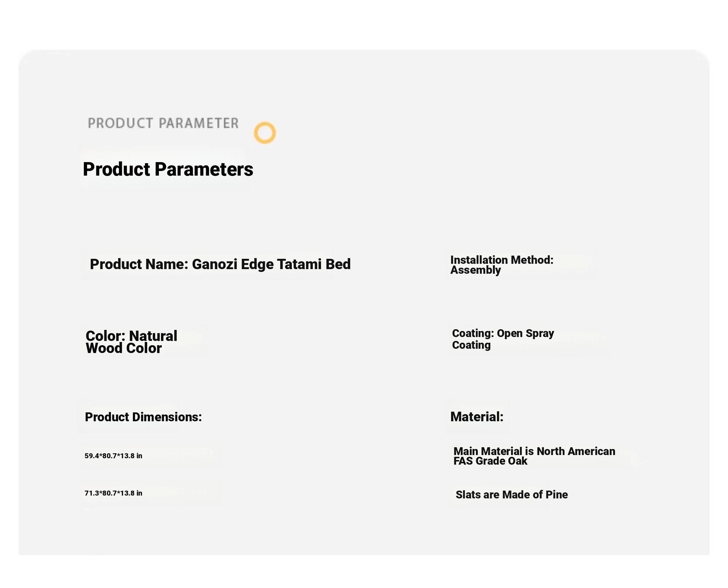Viewport: 728px width, 588px height.
Task: Click the Slats are Made of Pine text
Action: click(512, 495)
